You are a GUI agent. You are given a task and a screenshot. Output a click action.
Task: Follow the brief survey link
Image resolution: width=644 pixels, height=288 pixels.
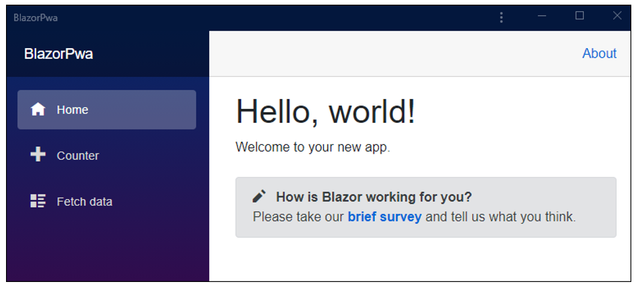pos(384,217)
